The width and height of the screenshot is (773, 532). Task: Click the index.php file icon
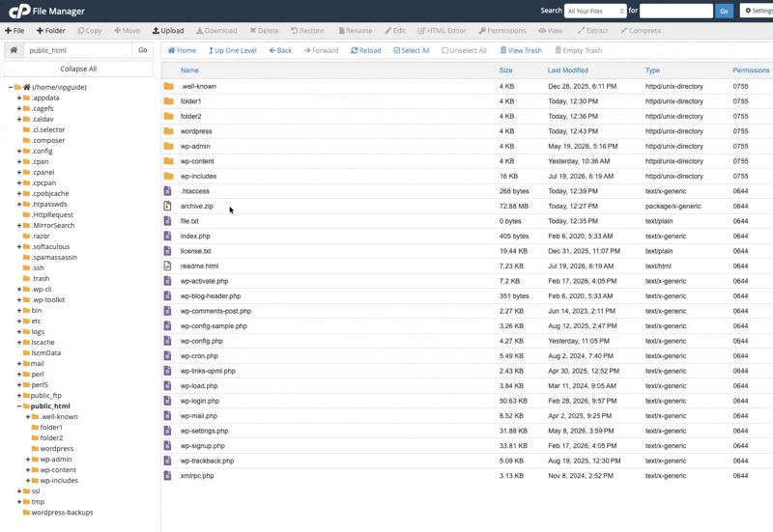pos(167,236)
